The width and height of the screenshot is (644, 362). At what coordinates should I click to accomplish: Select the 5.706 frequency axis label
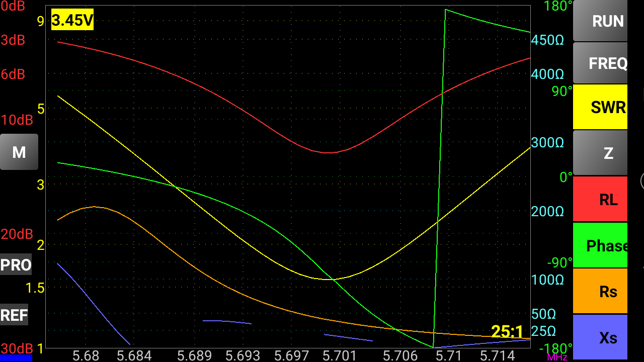400,356
